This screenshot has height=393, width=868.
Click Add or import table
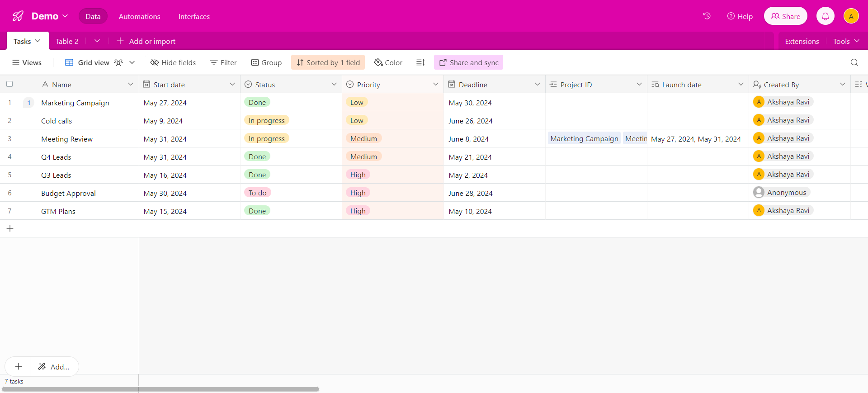tap(146, 41)
